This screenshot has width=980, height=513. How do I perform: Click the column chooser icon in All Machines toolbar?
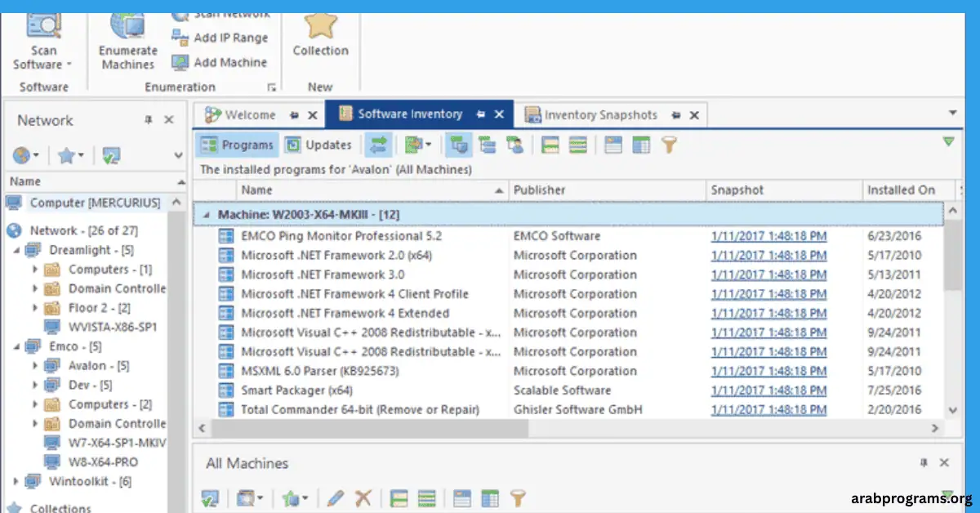[x=490, y=497]
